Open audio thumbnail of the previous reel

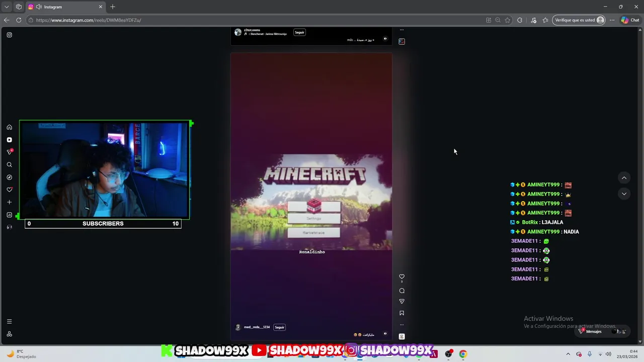401,41
